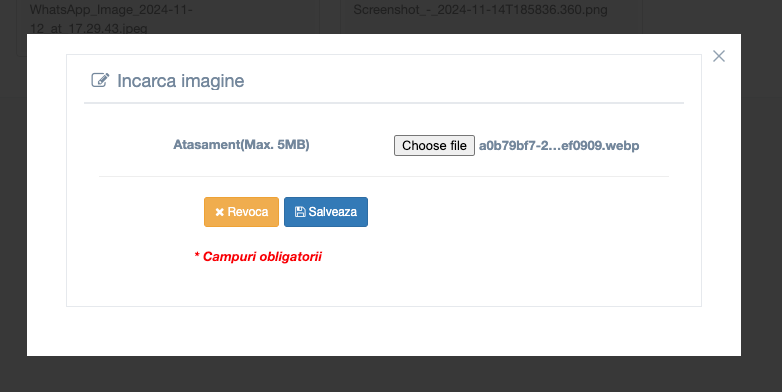Click the red Campuri obligatorii notice
Screen dimensions: 782x392
tap(258, 256)
